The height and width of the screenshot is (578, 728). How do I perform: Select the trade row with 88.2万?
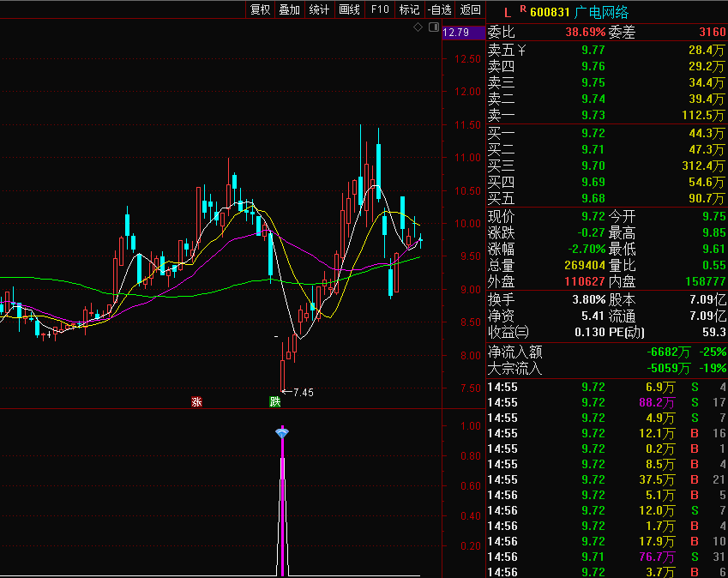pyautogui.click(x=606, y=402)
